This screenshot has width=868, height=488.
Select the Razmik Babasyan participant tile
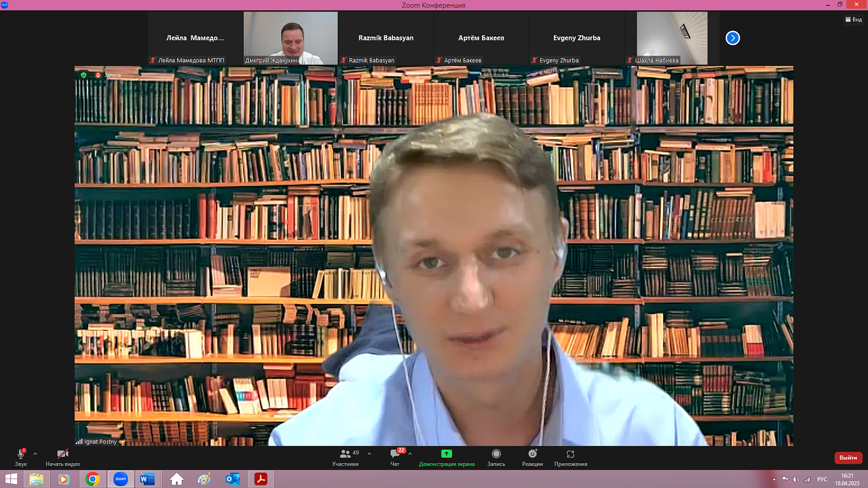coord(386,38)
